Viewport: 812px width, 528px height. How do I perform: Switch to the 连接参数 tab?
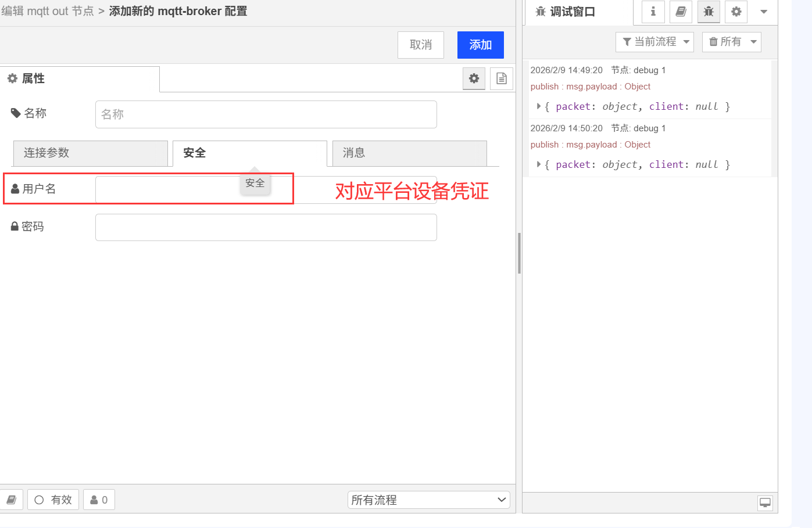tap(91, 153)
